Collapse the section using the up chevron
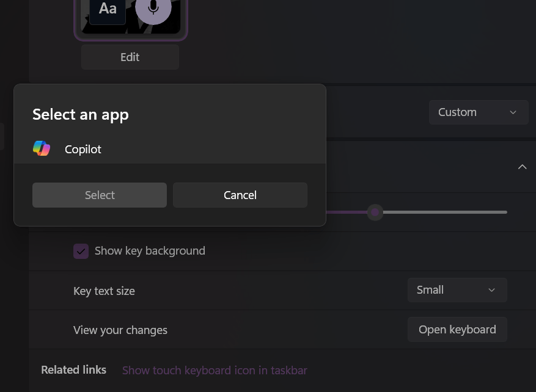 [x=522, y=167]
